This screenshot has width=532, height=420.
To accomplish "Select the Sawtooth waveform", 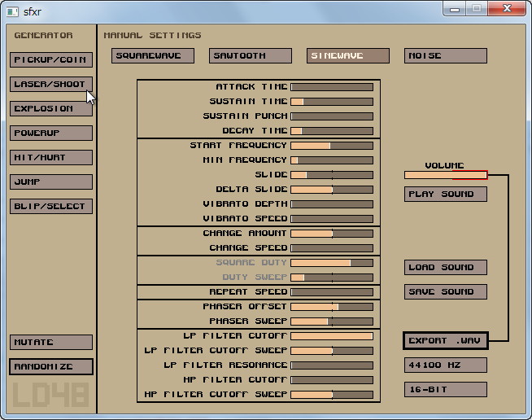I will coord(251,55).
